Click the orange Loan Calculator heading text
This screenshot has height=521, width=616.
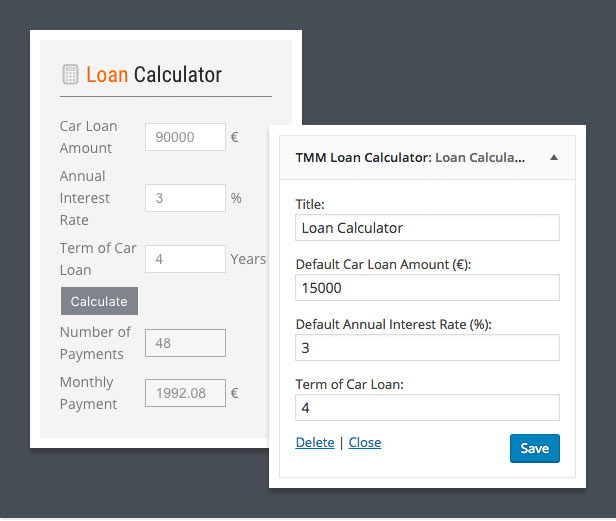153,75
